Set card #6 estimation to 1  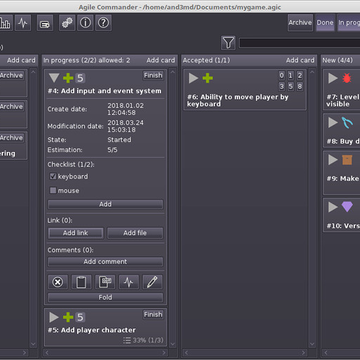291,76
